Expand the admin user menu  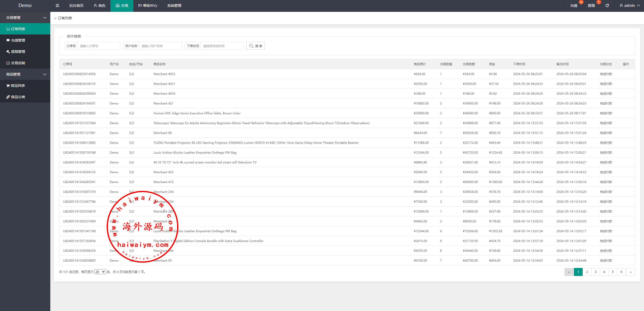coord(630,6)
